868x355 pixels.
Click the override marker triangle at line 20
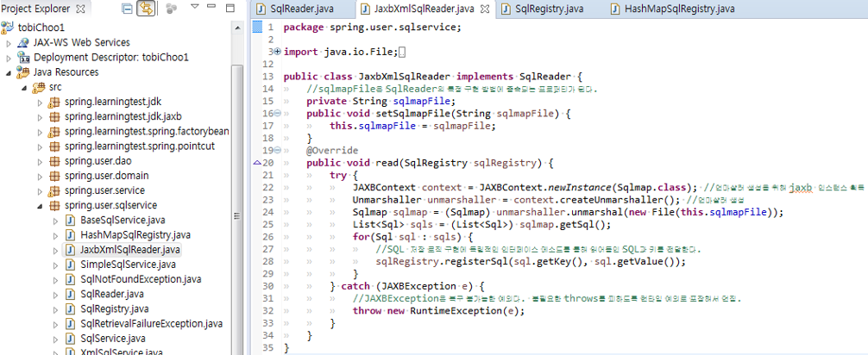click(x=257, y=163)
